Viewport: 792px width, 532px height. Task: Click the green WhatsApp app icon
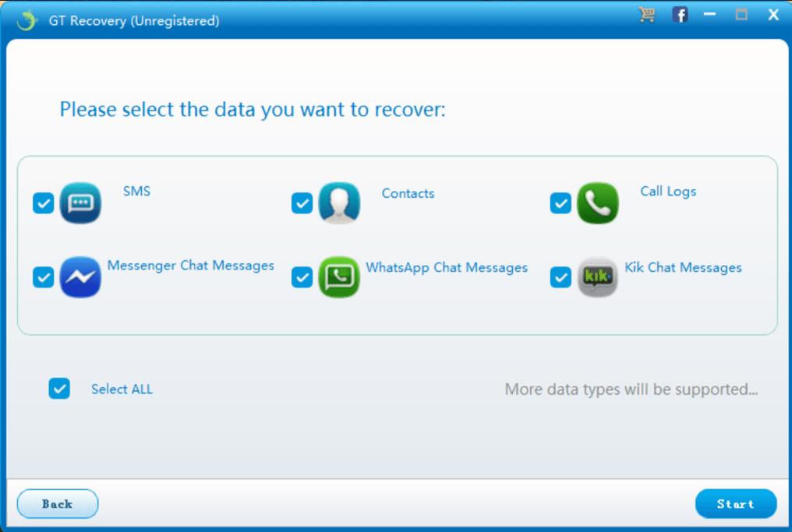(x=339, y=277)
